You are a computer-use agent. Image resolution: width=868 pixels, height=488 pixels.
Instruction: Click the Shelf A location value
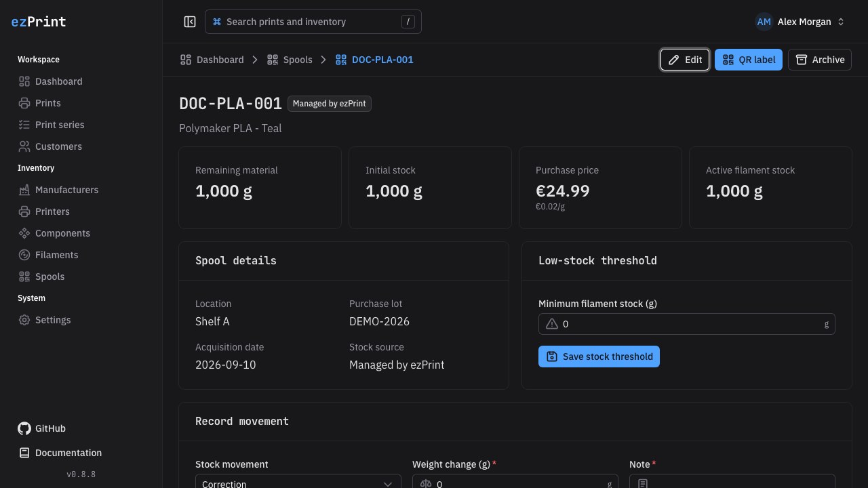[x=212, y=321]
